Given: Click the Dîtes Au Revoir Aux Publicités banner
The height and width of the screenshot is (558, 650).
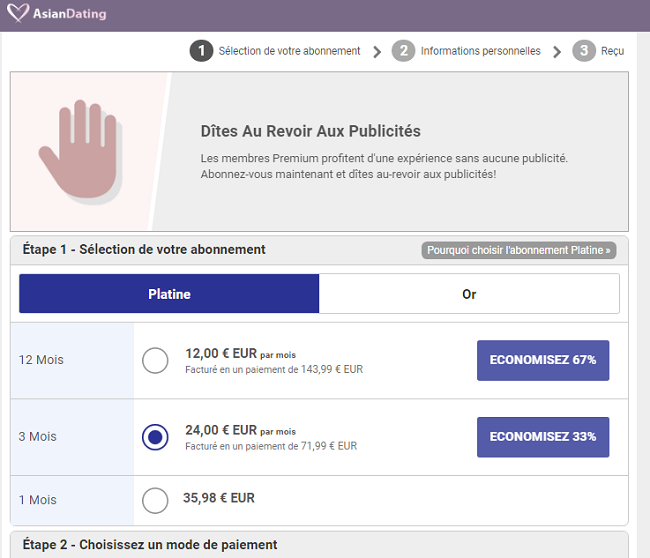Looking at the screenshot, I should [319, 151].
